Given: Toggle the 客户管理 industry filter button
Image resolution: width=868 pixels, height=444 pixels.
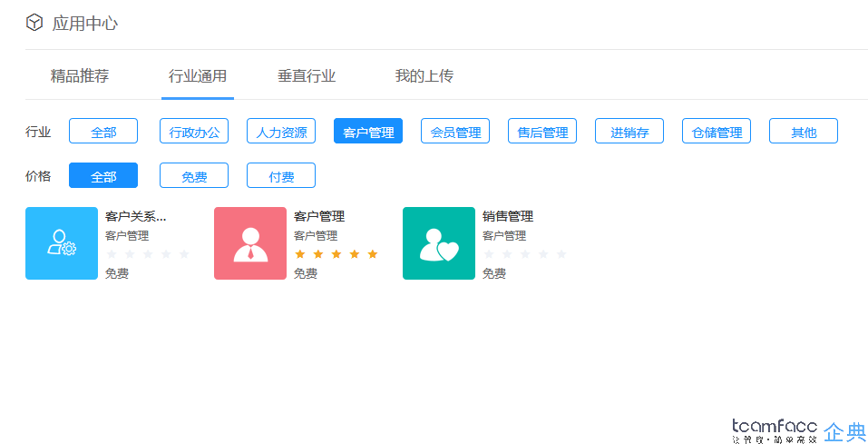Looking at the screenshot, I should coord(368,132).
